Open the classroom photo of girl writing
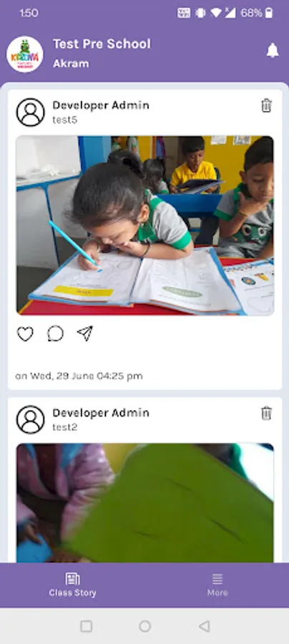This screenshot has height=644, width=289. tap(145, 225)
